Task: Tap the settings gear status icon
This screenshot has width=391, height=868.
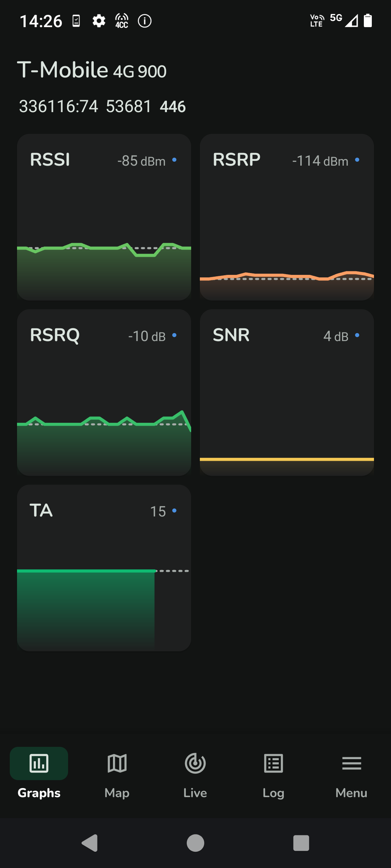Action: click(99, 21)
